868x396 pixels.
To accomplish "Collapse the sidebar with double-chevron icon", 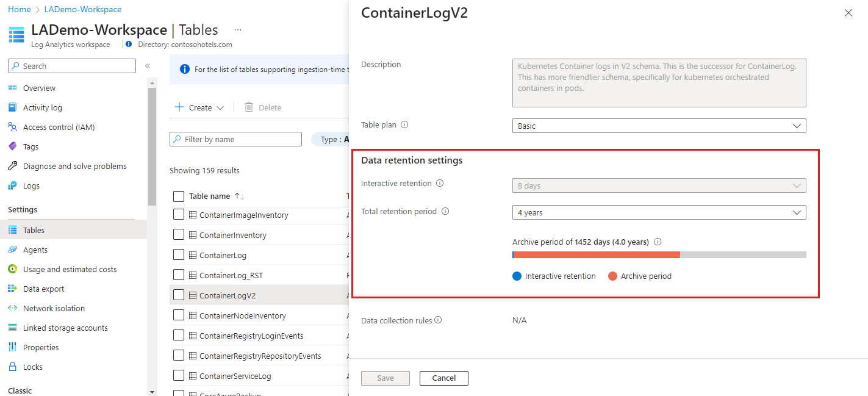I will [x=148, y=66].
